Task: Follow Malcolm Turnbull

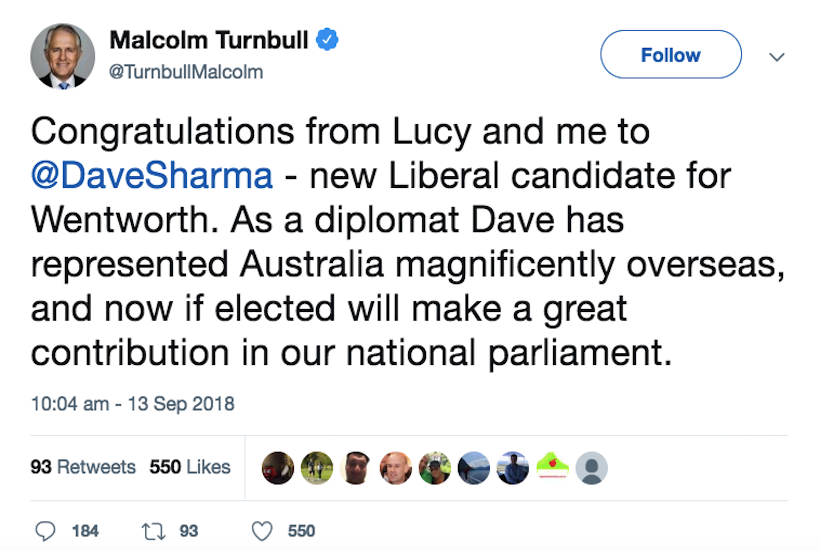Action: coord(670,55)
